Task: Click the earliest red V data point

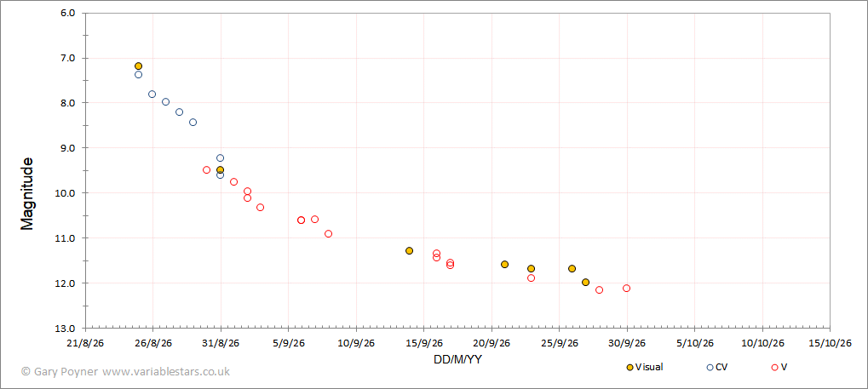Action: pyautogui.click(x=206, y=170)
